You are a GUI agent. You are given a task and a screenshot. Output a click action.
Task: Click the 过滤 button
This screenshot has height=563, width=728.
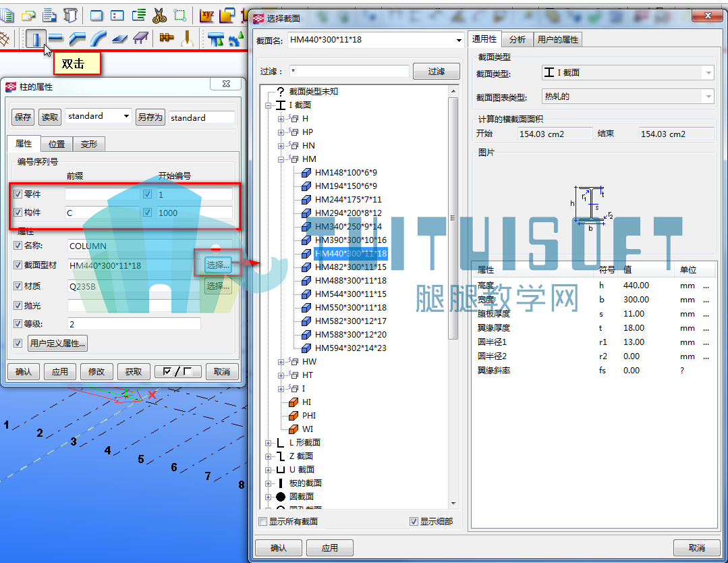(x=437, y=71)
